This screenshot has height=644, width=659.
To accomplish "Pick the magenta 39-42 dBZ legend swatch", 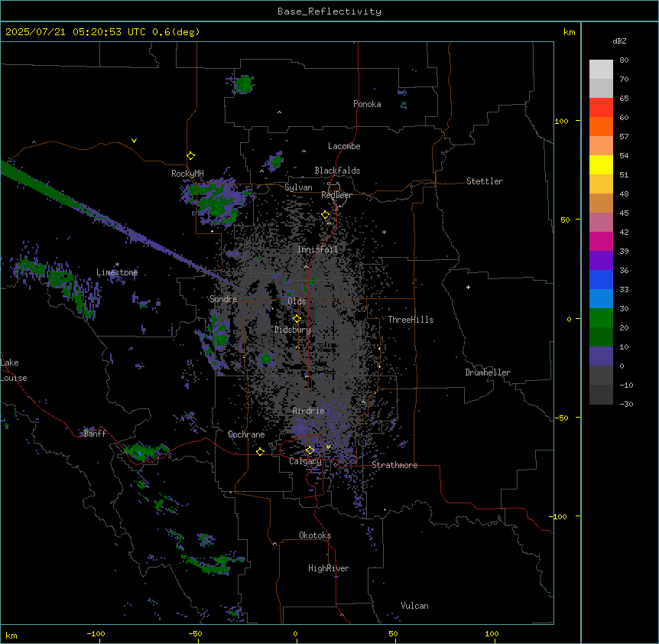I will (x=601, y=241).
